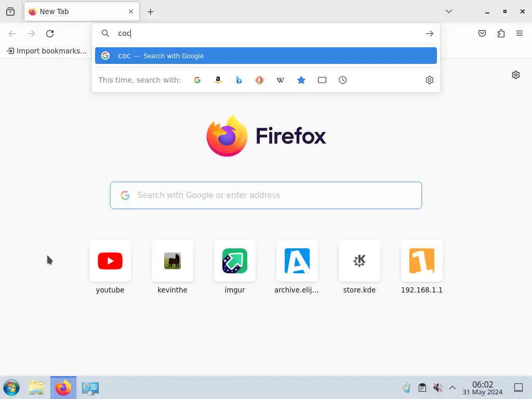Open the file manager from taskbar
The image size is (532, 399).
36,388
